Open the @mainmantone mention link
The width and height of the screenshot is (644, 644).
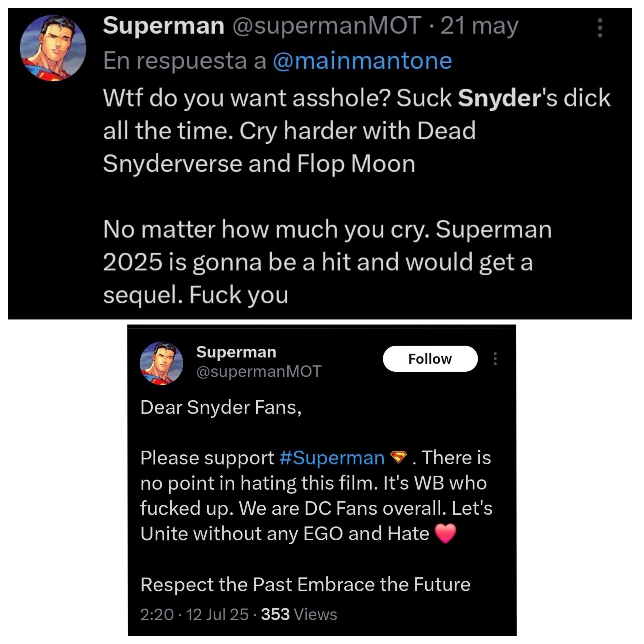click(362, 61)
